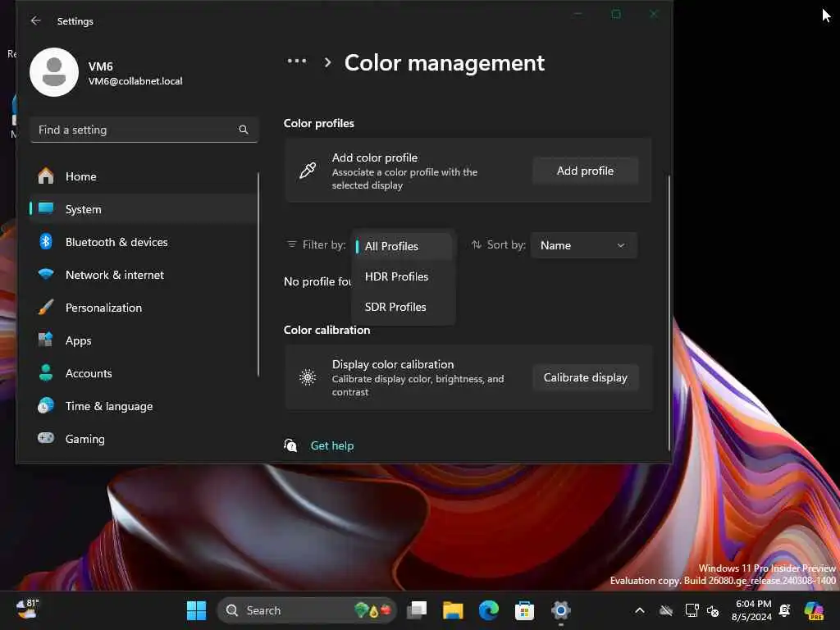Open the Get help link
Screen dimensions: 840x630
click(x=332, y=445)
